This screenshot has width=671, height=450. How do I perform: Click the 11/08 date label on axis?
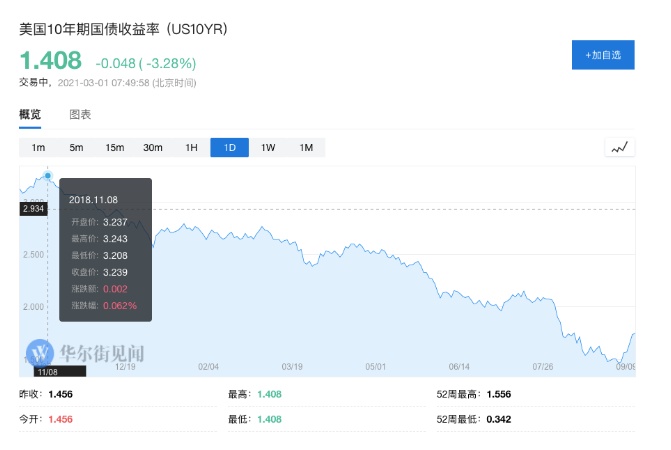[48, 371]
